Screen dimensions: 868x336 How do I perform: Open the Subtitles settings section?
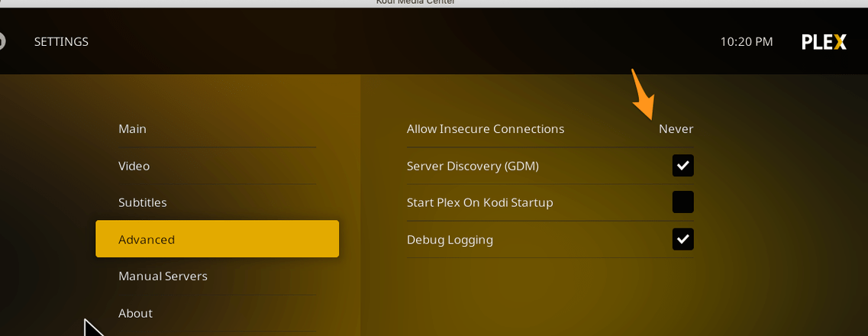click(217, 202)
